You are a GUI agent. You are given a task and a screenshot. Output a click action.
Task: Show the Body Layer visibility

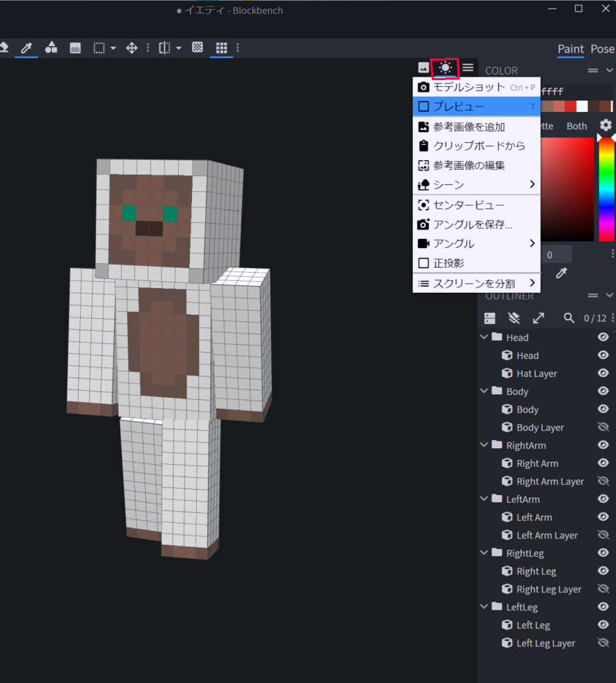tap(603, 427)
